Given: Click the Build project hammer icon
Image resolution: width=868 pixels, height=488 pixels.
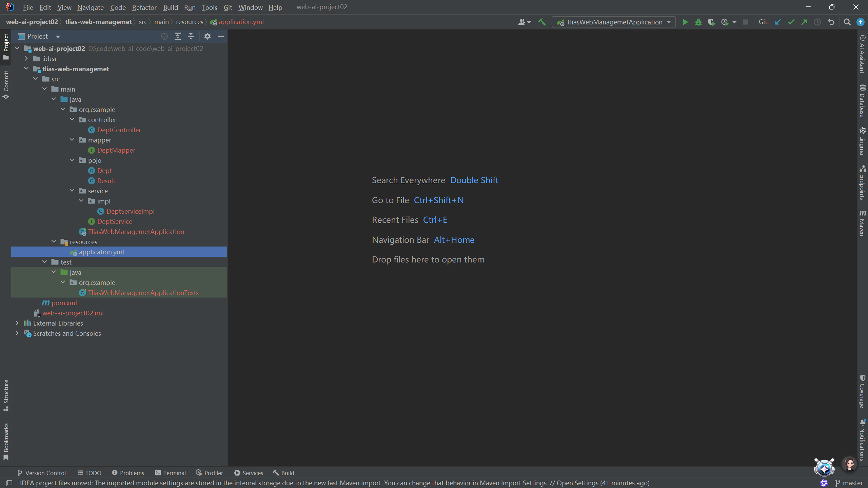Looking at the screenshot, I should click(542, 22).
